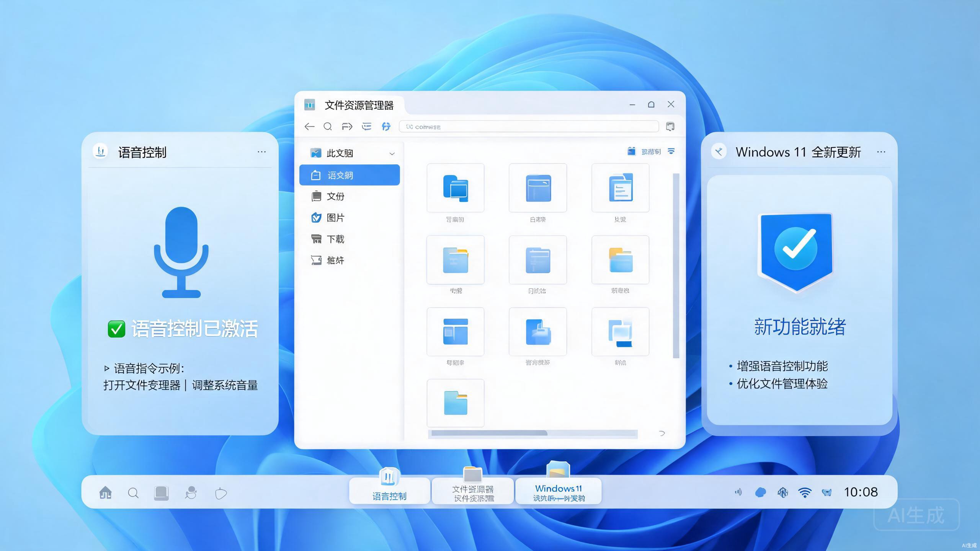Click the 增强语音控制功能 bullet text
The height and width of the screenshot is (551, 980).
pyautogui.click(x=782, y=367)
